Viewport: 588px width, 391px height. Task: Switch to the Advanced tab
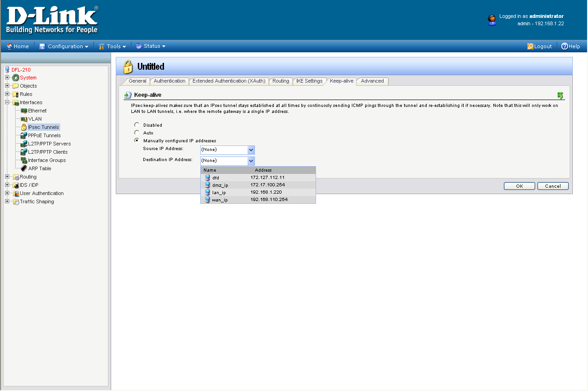372,81
